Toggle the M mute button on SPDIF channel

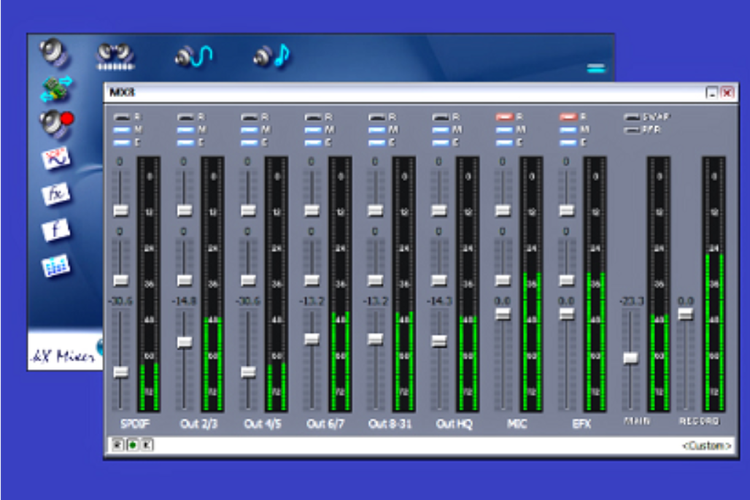pos(121,129)
